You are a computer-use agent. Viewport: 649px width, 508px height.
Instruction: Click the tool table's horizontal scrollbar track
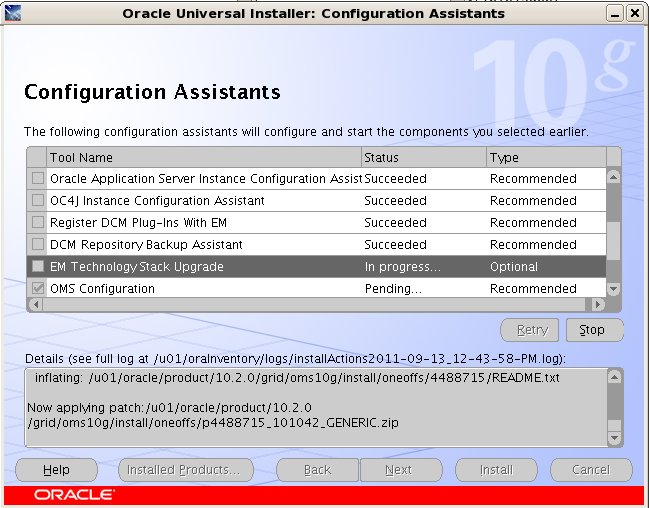pos(316,304)
